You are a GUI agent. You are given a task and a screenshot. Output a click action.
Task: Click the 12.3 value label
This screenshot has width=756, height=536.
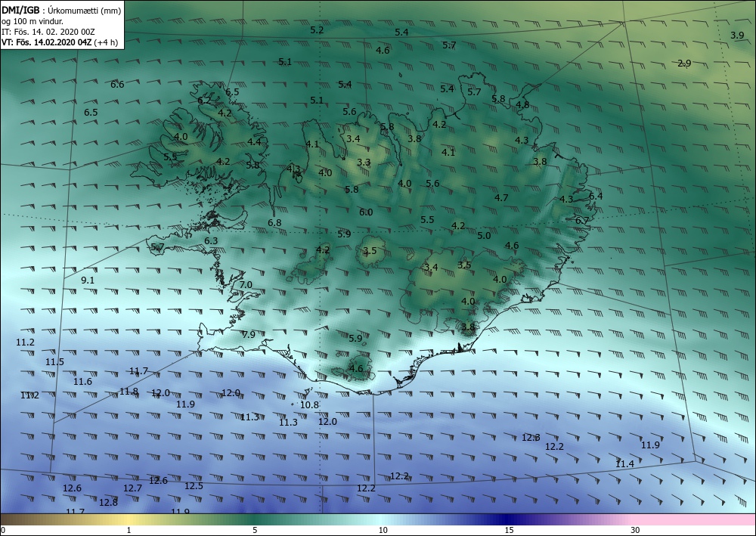coord(531,438)
